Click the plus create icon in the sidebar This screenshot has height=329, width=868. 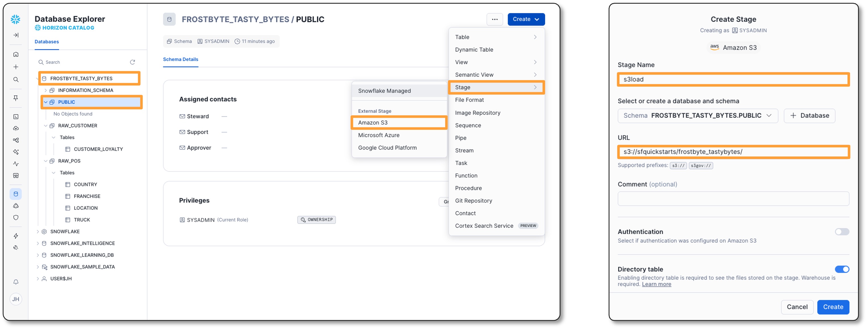pos(16,67)
